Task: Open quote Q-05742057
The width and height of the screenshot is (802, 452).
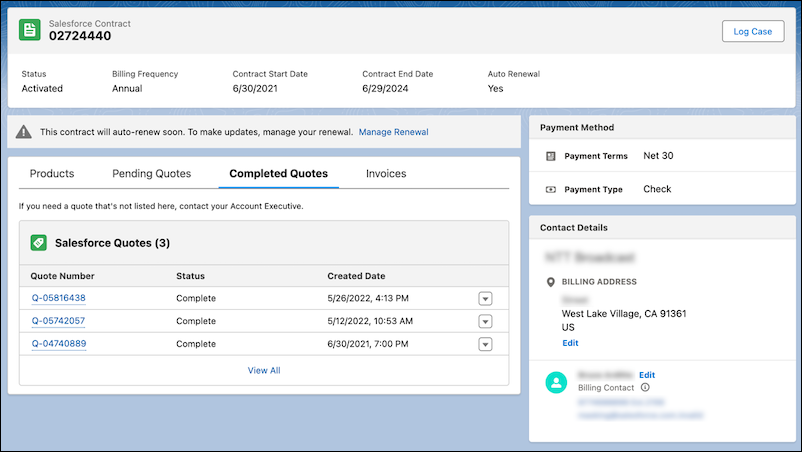Action: click(x=58, y=321)
